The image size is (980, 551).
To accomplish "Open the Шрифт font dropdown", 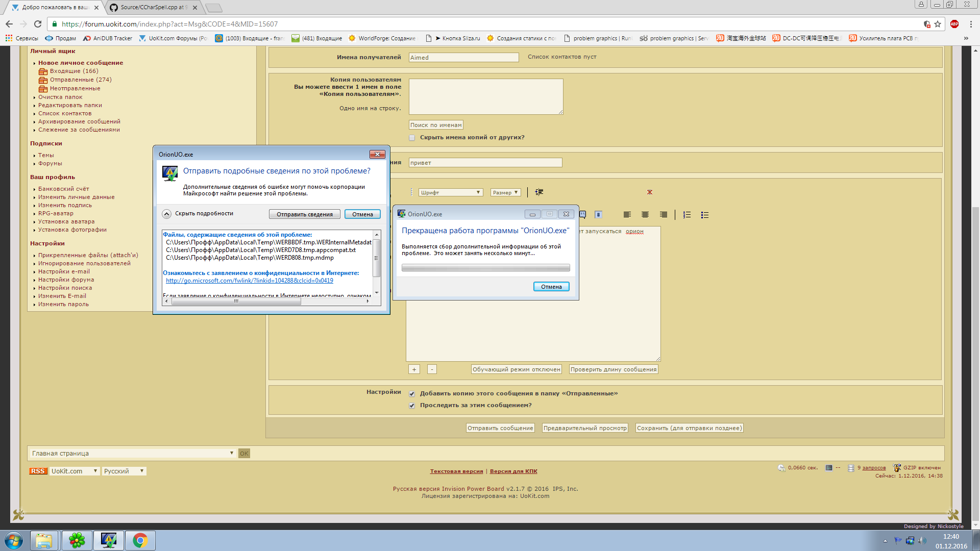I will tap(451, 192).
